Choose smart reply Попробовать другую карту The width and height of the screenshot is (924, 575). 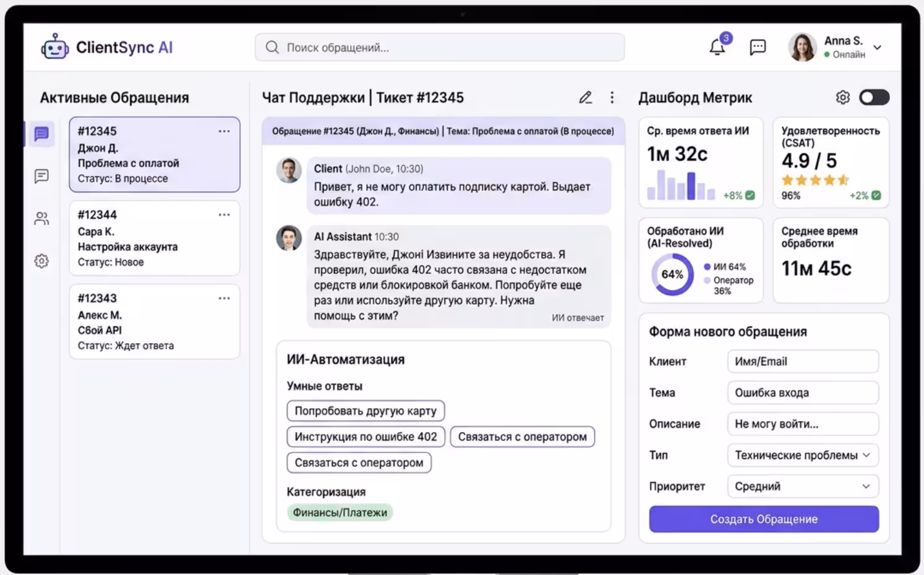pos(365,411)
